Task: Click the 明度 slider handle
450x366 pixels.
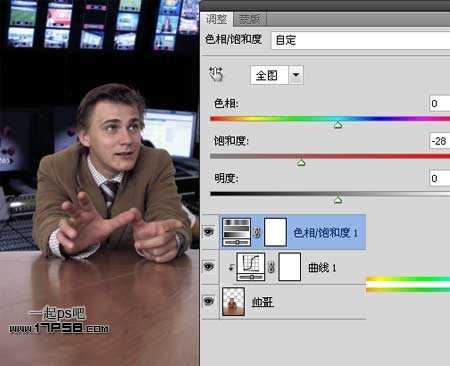Action: tap(338, 200)
